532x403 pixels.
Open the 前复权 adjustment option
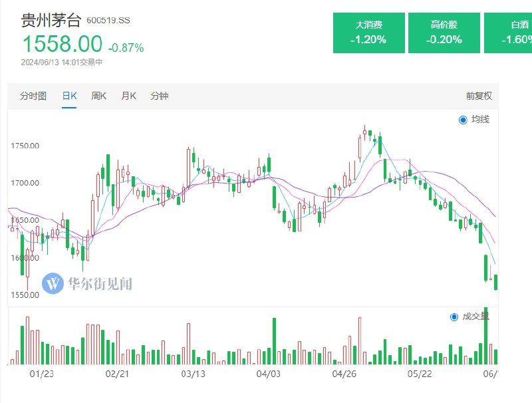[479, 96]
